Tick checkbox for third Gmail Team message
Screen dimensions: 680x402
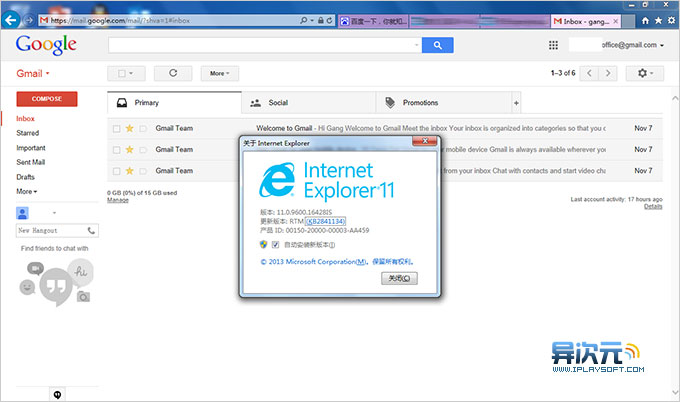(116, 171)
